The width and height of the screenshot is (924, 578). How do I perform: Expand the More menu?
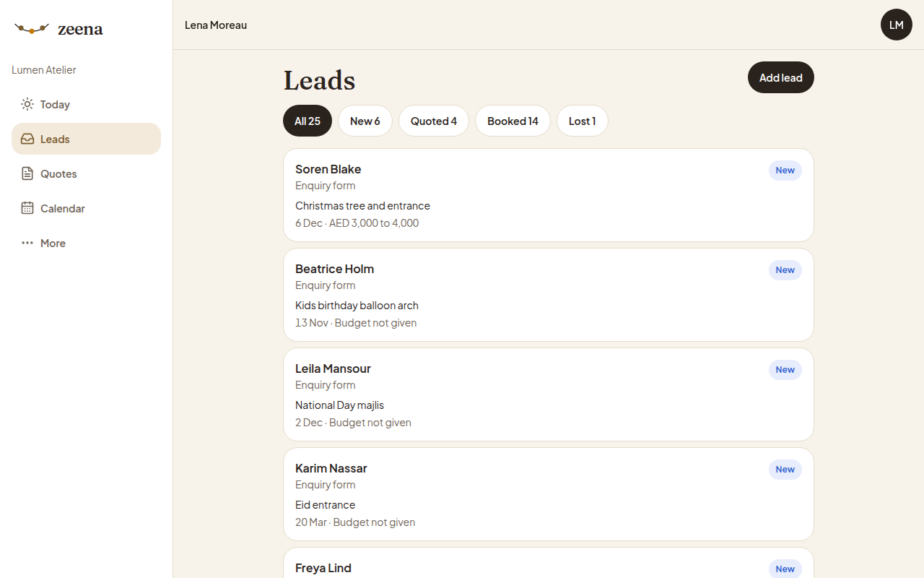[x=86, y=243]
